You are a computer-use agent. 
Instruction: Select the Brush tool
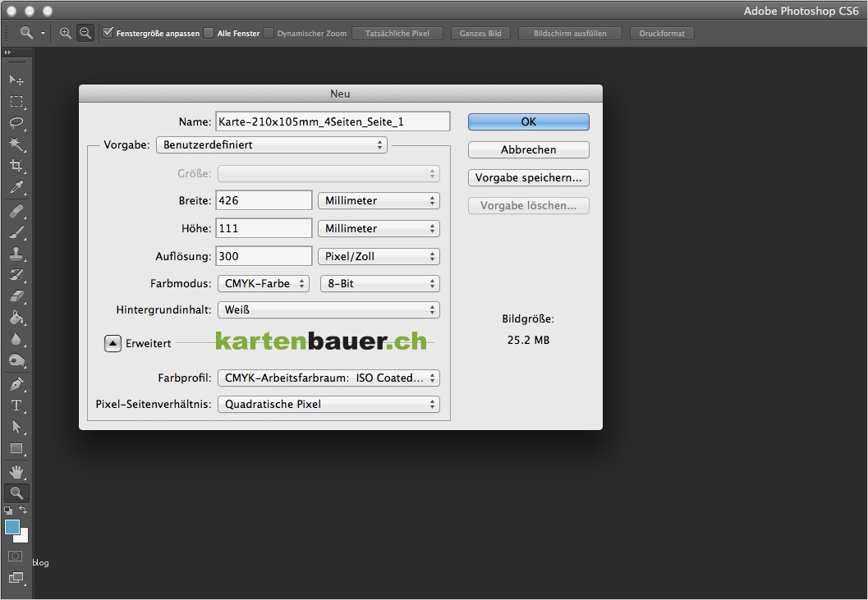pos(16,232)
